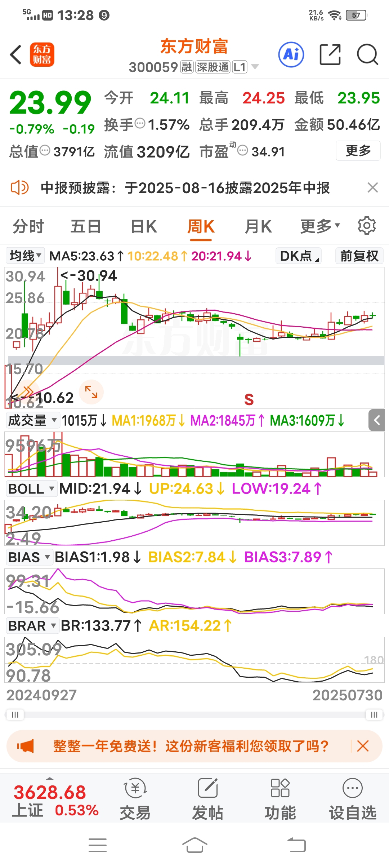Open the BRAR indicator dropdown

click(x=32, y=626)
